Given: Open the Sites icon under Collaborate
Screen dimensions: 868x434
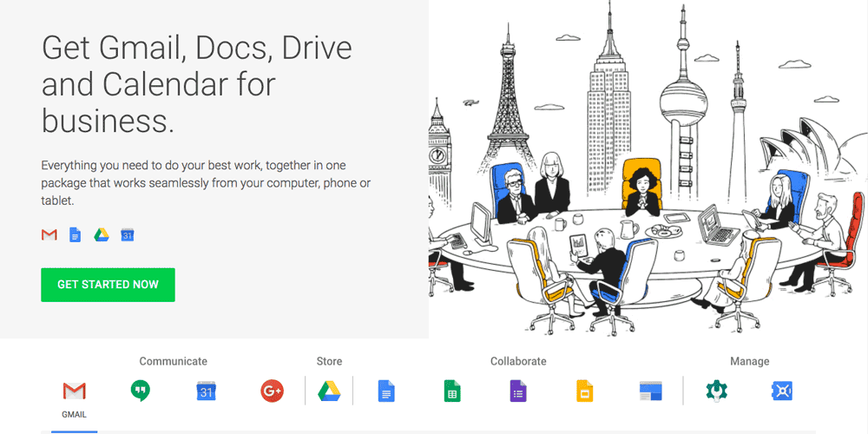Looking at the screenshot, I should point(650,391).
